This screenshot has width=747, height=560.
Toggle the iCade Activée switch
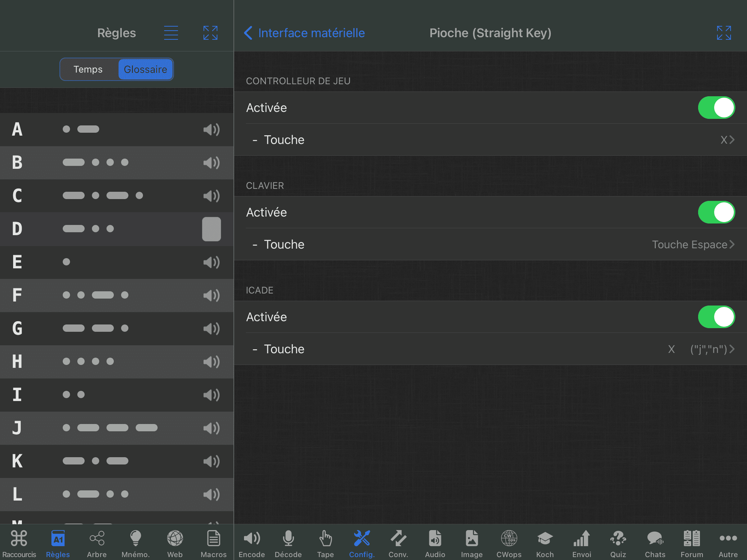click(716, 317)
